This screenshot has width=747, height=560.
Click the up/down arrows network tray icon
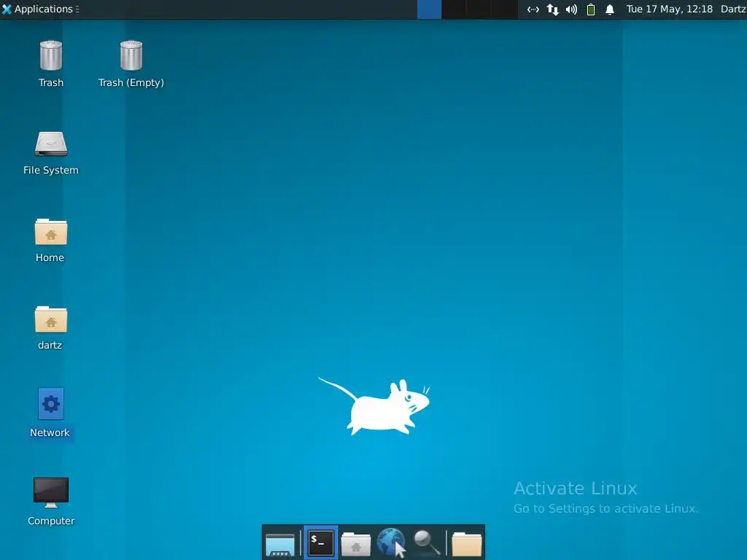(x=553, y=9)
